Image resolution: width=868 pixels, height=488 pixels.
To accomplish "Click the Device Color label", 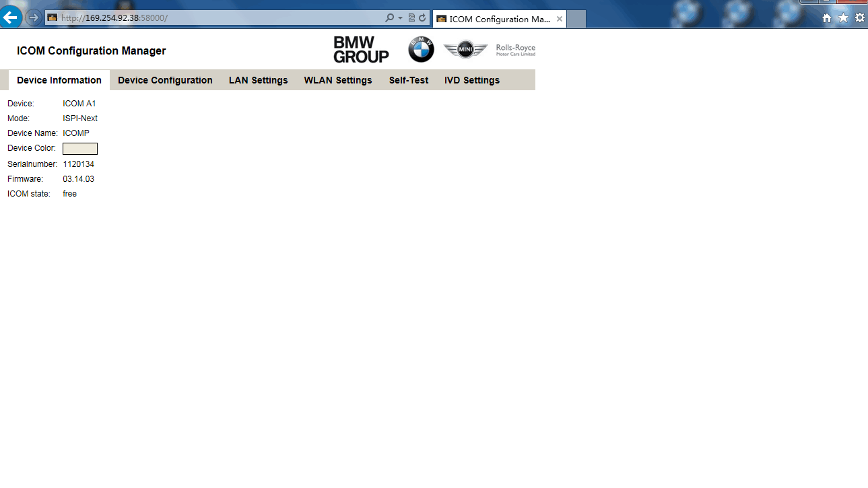I will tap(32, 148).
